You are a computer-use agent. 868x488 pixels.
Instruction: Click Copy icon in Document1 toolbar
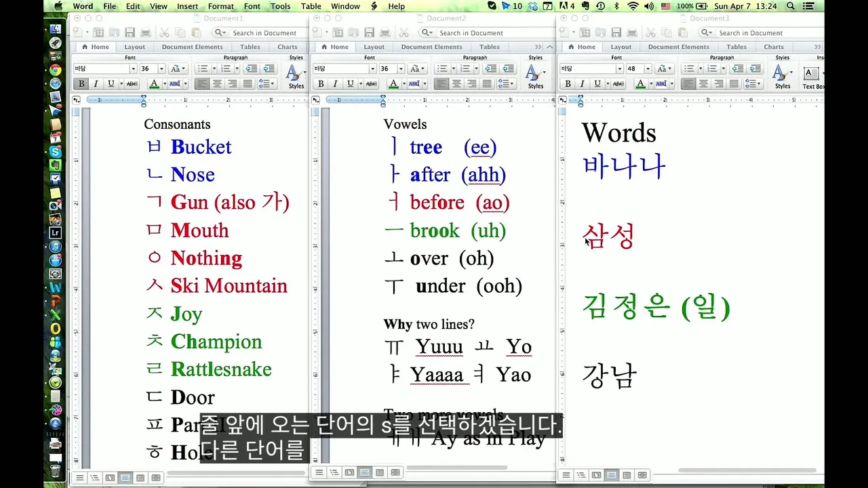point(180,33)
